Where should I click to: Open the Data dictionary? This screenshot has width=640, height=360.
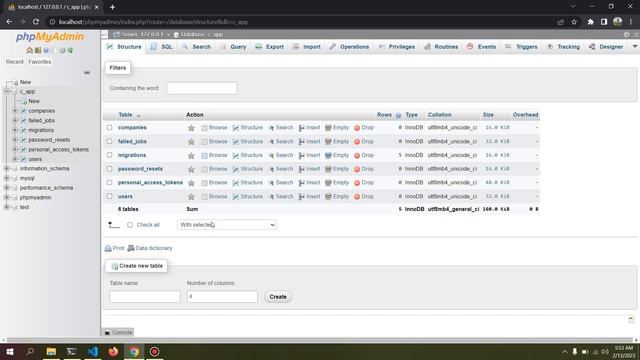pos(150,248)
